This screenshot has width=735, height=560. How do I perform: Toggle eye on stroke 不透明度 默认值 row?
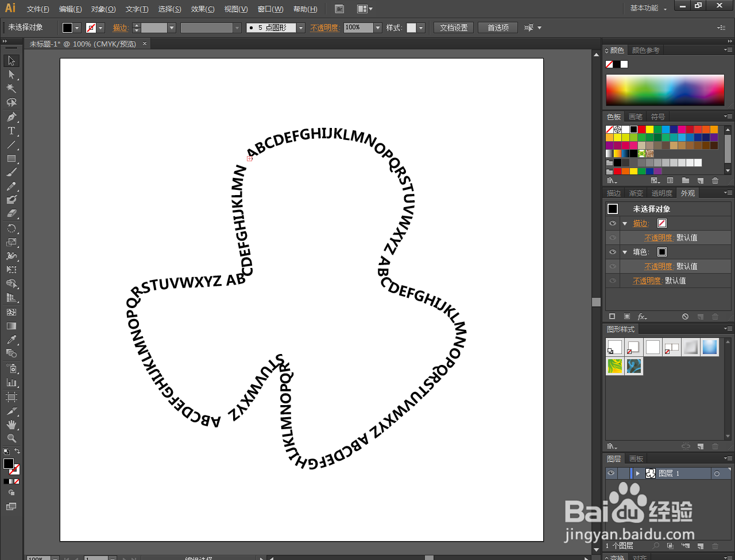pyautogui.click(x=613, y=238)
